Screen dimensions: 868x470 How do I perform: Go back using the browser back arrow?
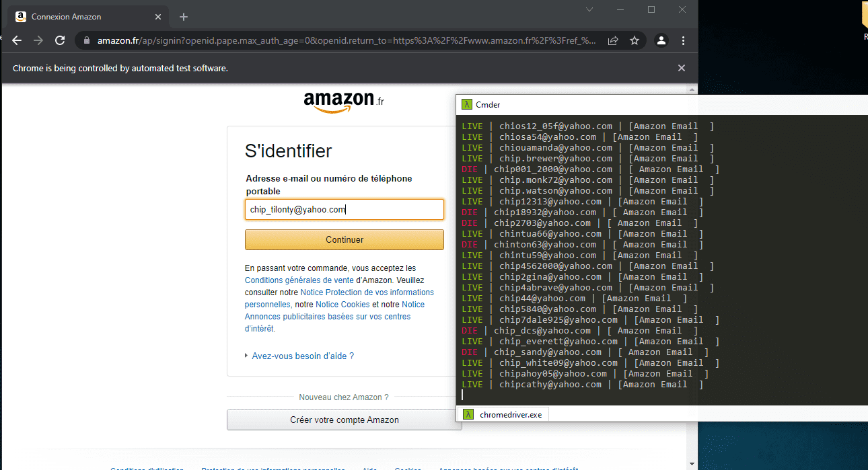click(x=17, y=40)
